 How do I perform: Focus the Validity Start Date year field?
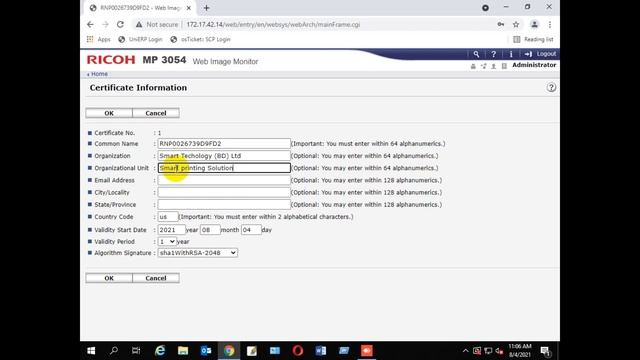(171, 230)
